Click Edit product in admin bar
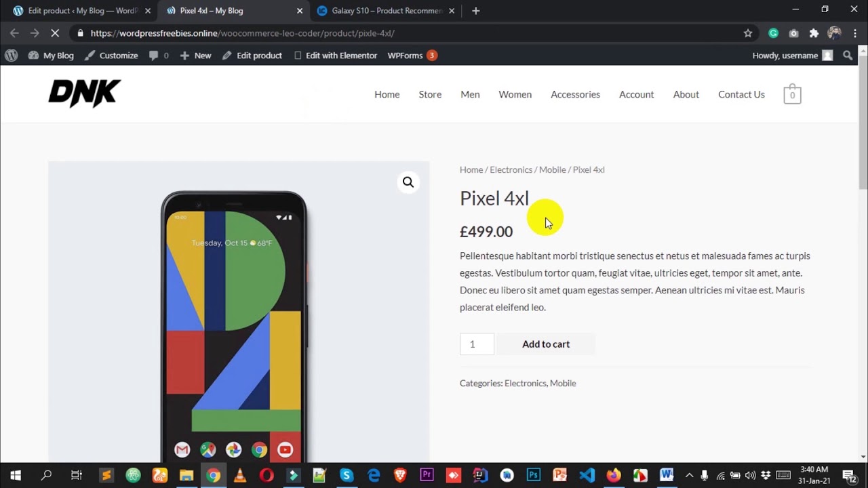The height and width of the screenshot is (488, 868). pos(252,56)
